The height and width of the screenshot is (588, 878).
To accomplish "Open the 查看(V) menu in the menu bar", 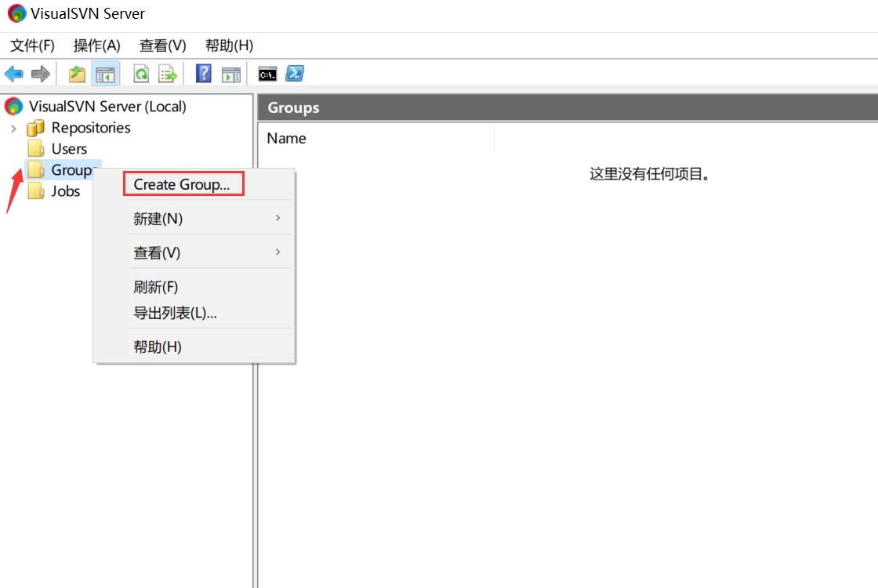I will pos(163,45).
